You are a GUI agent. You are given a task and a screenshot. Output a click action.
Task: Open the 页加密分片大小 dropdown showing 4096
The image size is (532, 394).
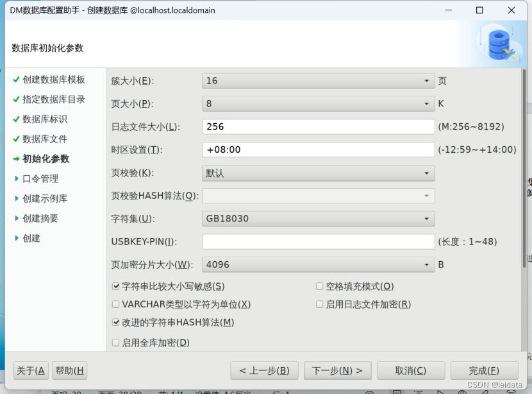point(319,264)
